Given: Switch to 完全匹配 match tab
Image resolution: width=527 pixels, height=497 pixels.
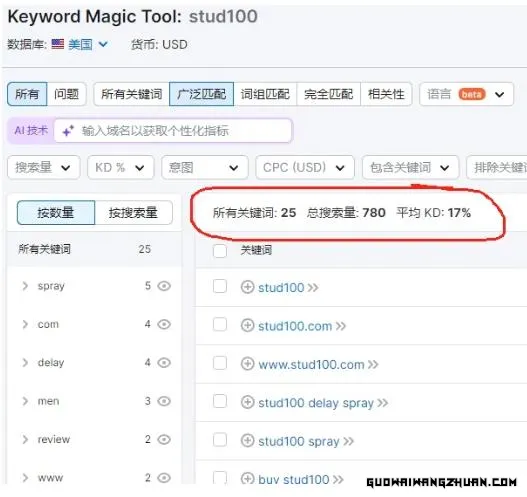Looking at the screenshot, I should (329, 94).
